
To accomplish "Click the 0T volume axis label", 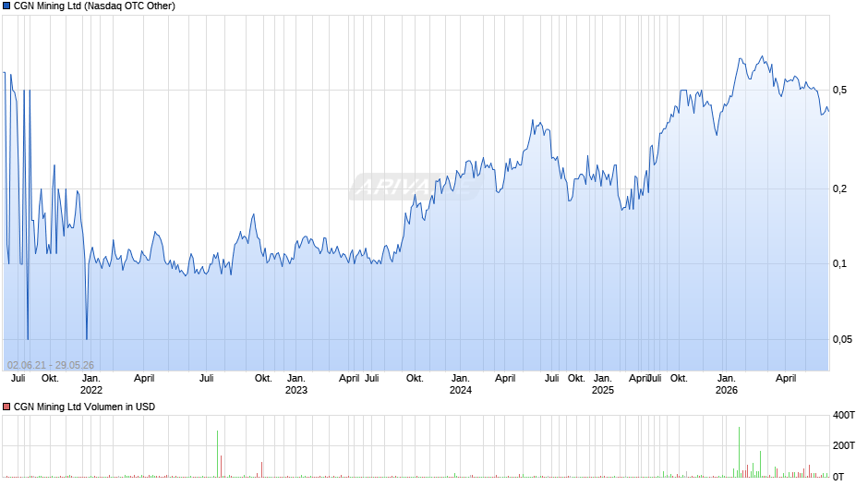I will (838, 477).
